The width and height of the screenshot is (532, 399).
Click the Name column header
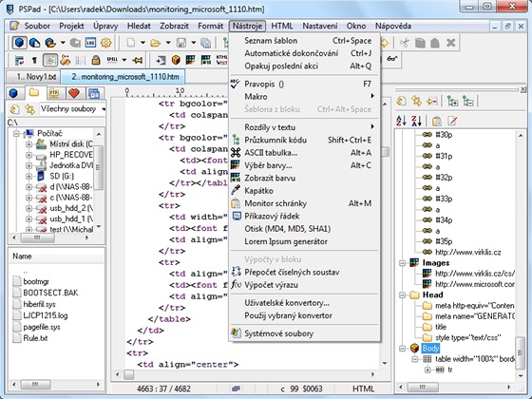tap(56, 256)
